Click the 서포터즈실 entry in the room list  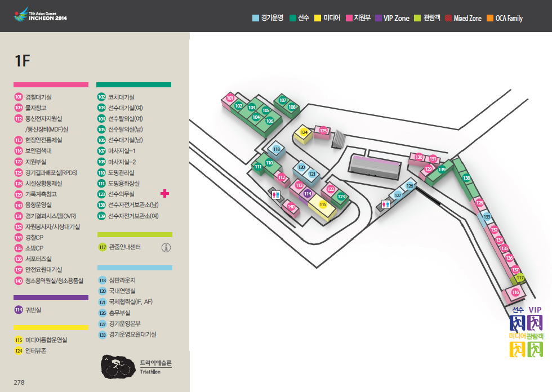(x=33, y=259)
